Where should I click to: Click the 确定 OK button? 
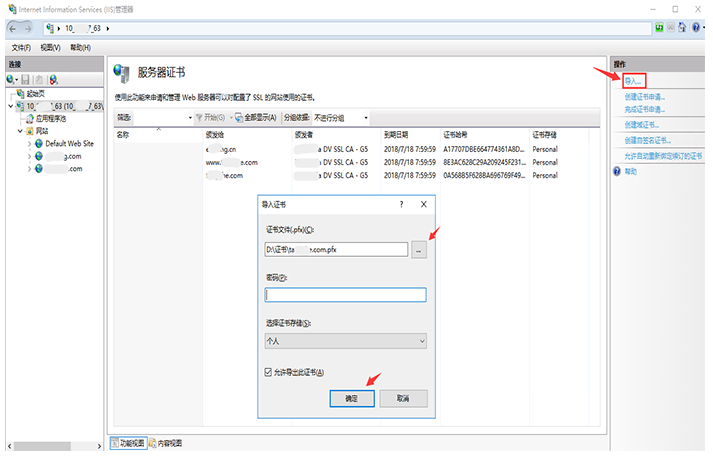tap(351, 397)
